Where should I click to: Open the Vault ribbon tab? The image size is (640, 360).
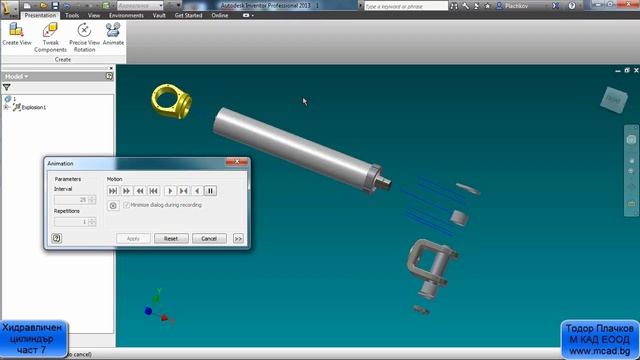click(x=159, y=15)
